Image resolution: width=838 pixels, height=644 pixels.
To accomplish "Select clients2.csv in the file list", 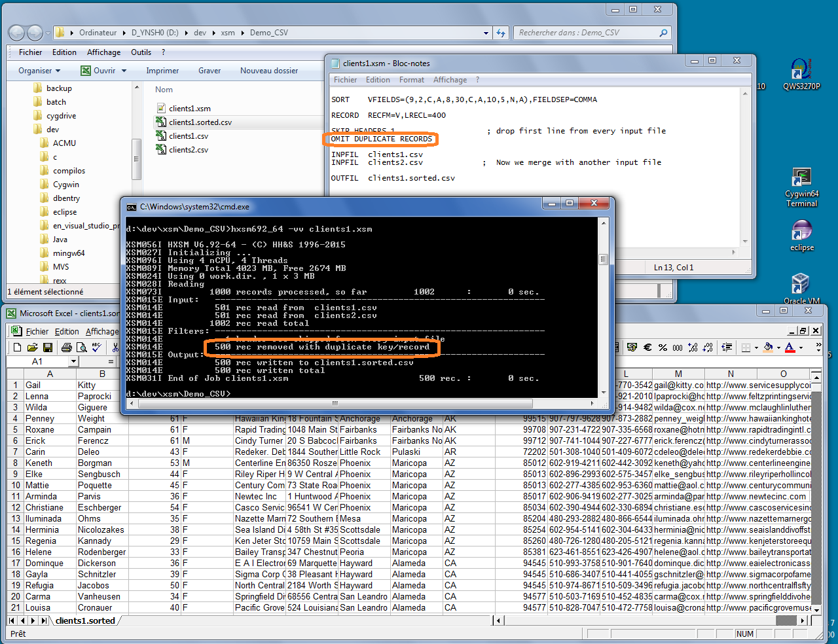I will (x=189, y=150).
